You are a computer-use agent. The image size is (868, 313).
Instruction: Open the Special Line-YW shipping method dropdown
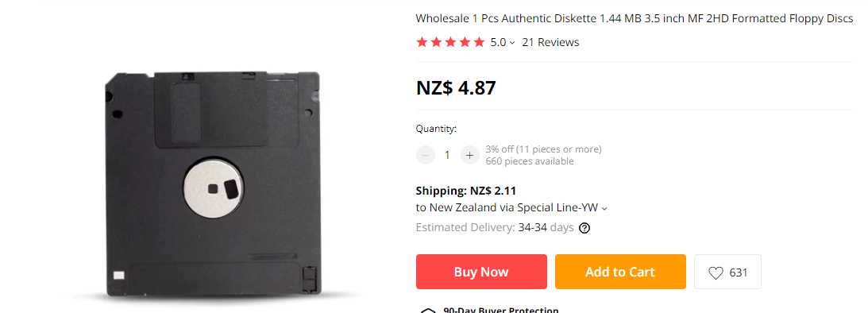point(604,208)
